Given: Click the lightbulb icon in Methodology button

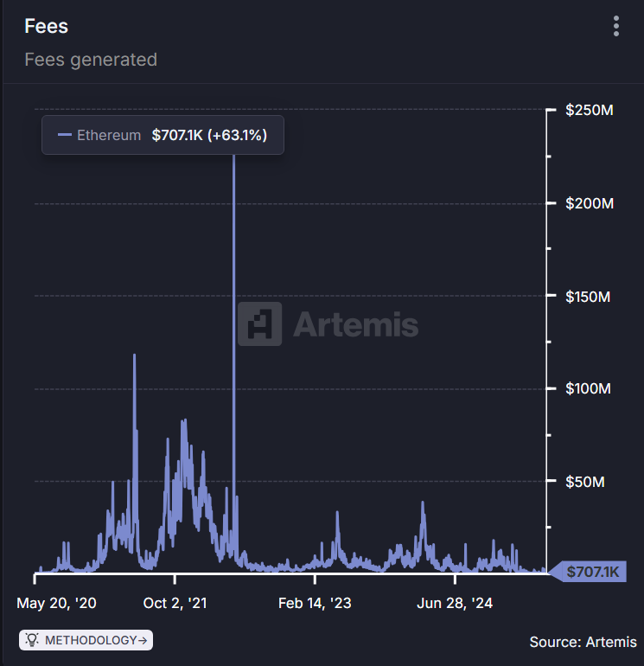Looking at the screenshot, I should 32,640.
